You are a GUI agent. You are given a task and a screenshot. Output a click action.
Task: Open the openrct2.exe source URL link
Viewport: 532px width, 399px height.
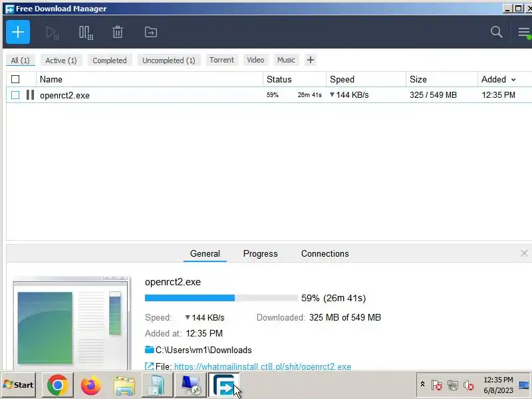263,366
